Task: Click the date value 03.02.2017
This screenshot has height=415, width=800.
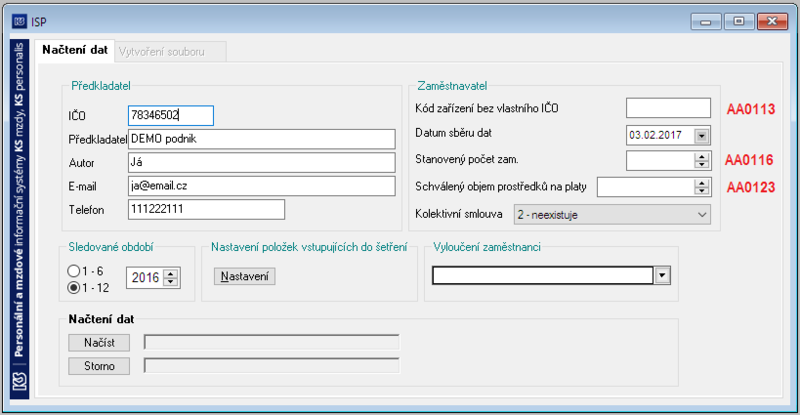Action: point(656,135)
